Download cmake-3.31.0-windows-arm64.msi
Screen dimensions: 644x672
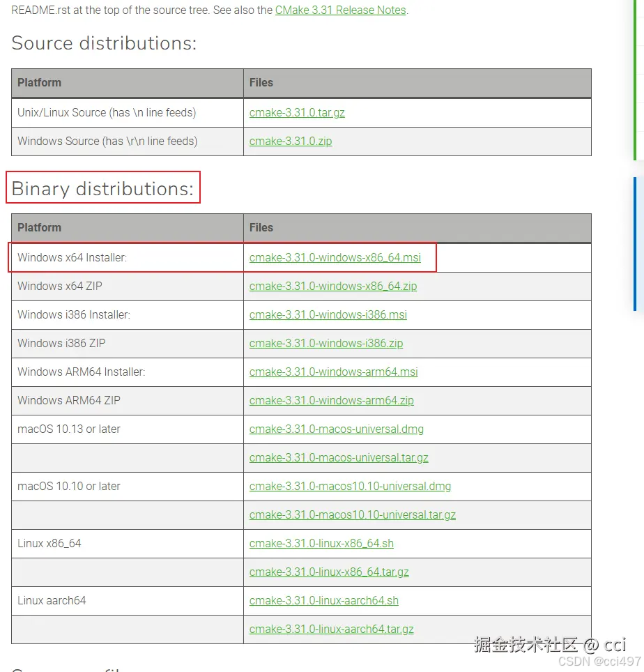click(x=333, y=372)
